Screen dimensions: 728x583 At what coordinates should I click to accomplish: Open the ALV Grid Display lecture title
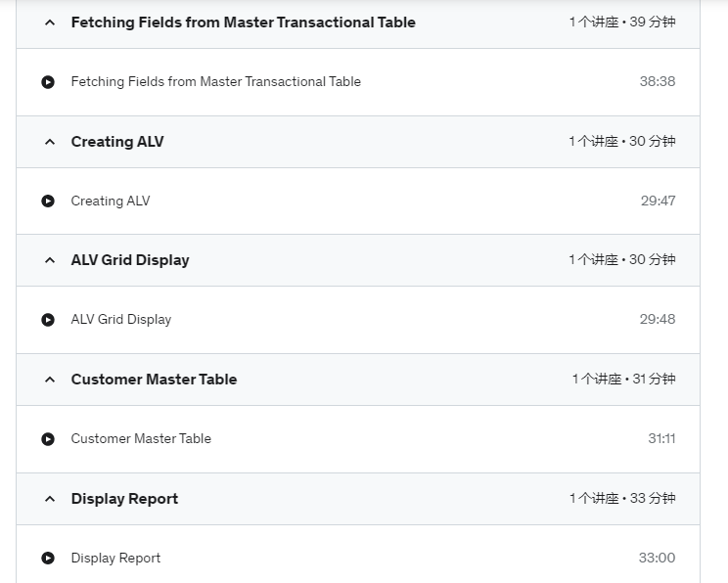tap(121, 320)
